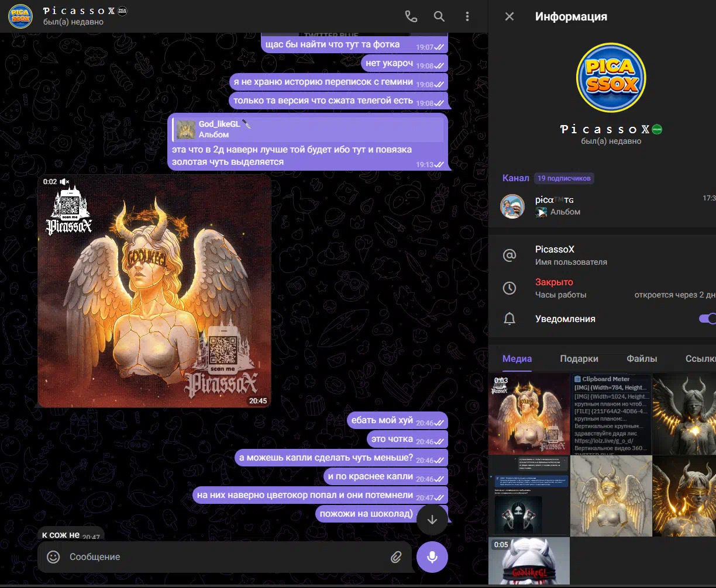Image resolution: width=716 pixels, height=588 pixels.
Task: Click the "Уведомления" label
Action: [x=565, y=319]
